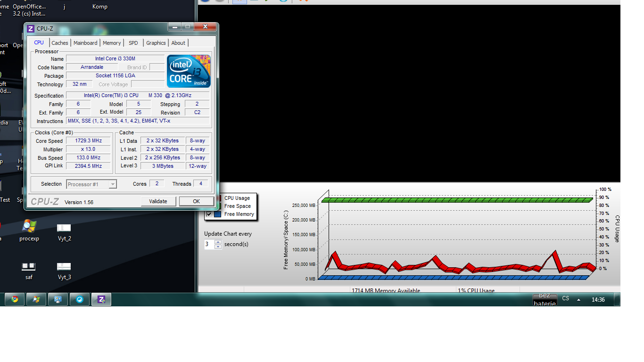Open the Mainboard tab
Screen dimensions: 644x362
pyautogui.click(x=85, y=43)
